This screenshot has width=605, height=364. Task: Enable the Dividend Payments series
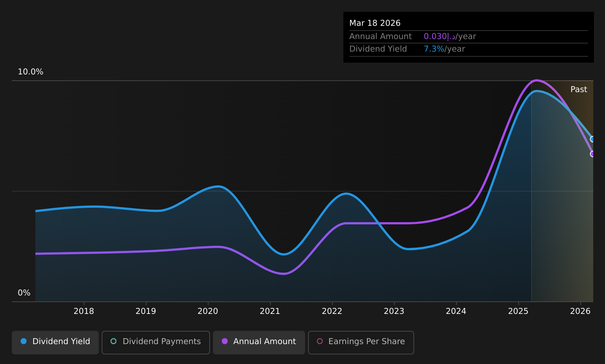click(x=156, y=342)
